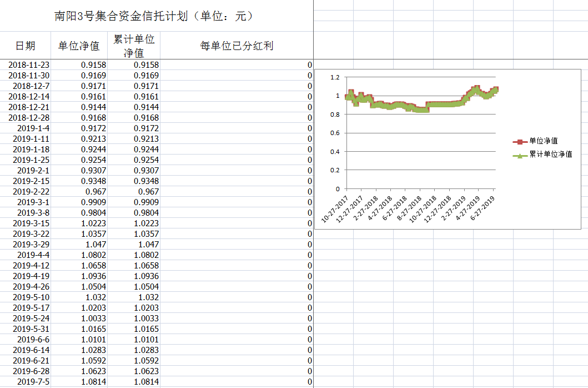
Task: Click the 0.6 label on chart vertical axis
Action: point(335,133)
